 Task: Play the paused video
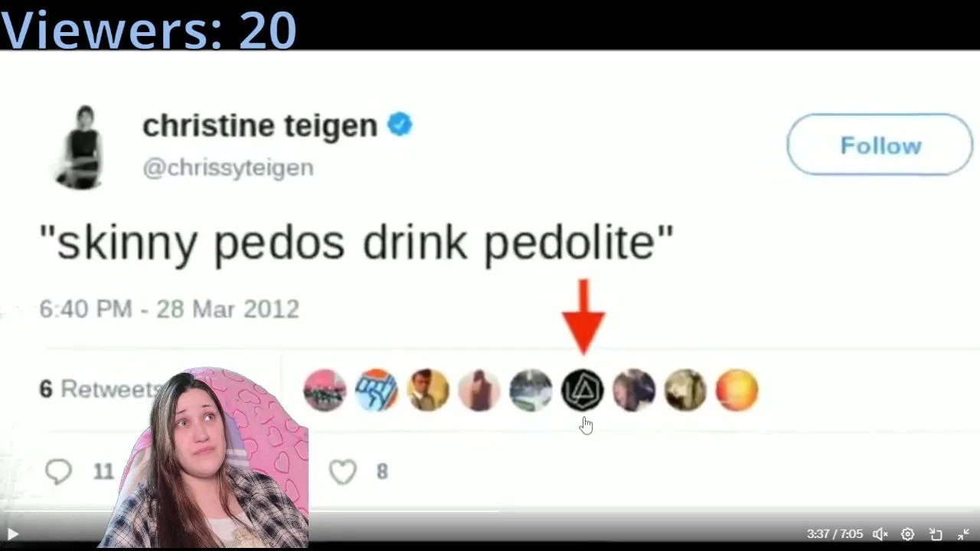coord(13,534)
